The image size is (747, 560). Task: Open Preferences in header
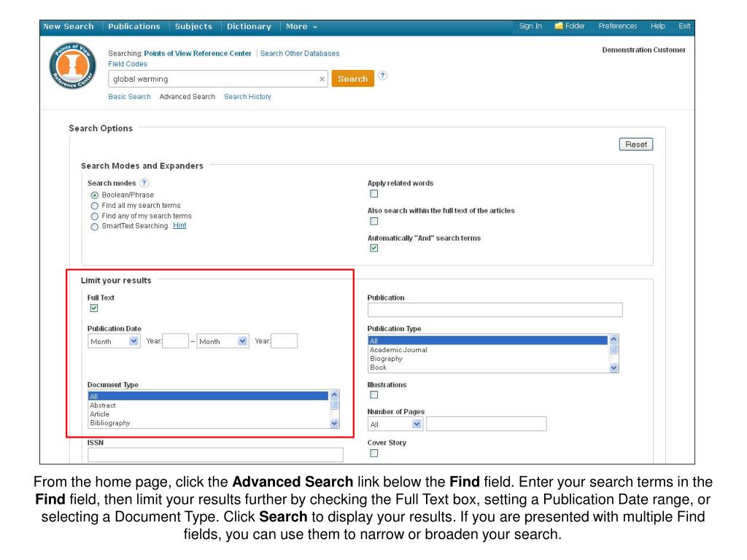(x=617, y=26)
